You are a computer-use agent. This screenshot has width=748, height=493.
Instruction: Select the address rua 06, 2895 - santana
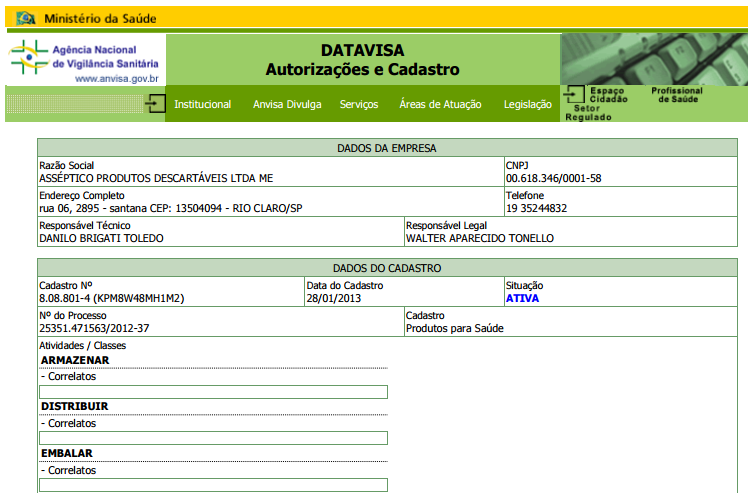click(x=93, y=209)
